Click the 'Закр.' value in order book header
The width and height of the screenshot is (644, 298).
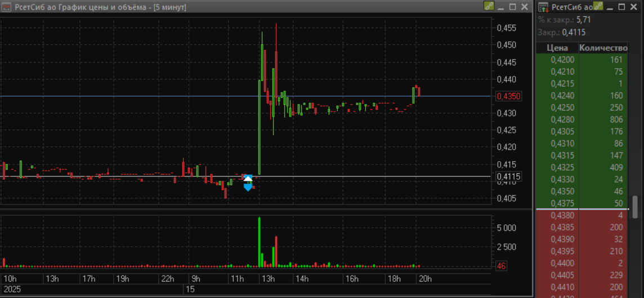574,33
